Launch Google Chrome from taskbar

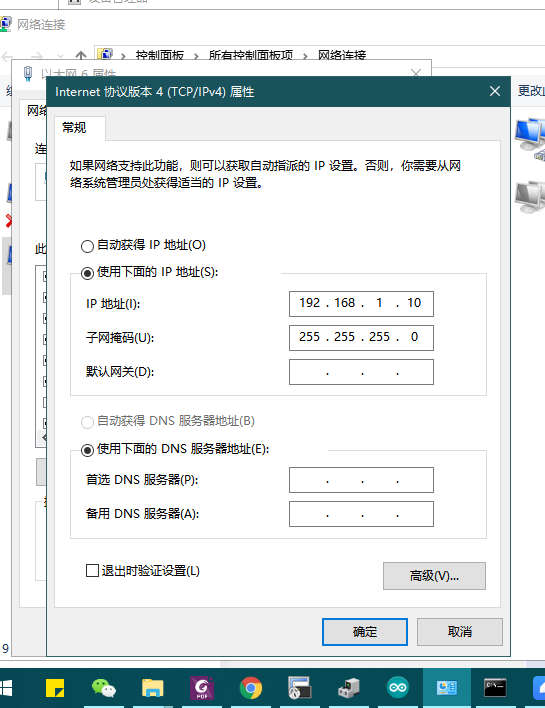[x=251, y=688]
